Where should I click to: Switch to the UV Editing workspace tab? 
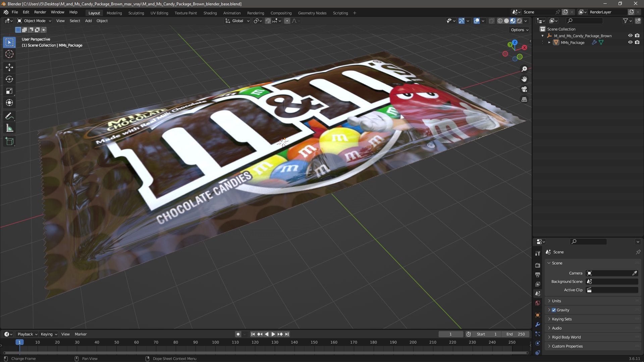[159, 13]
